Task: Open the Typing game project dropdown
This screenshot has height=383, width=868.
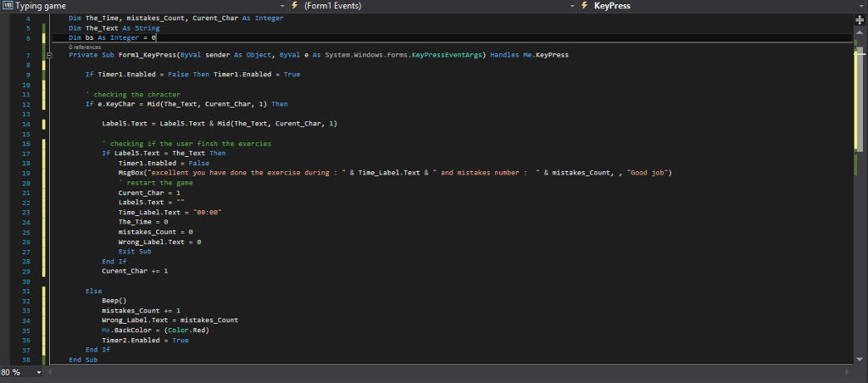Action: tap(144, 6)
